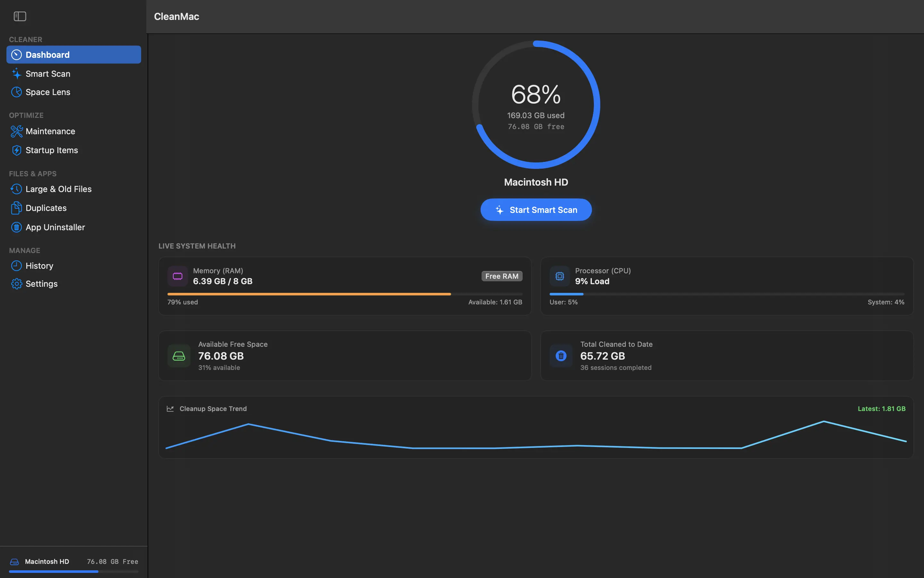This screenshot has width=924, height=578.
Task: Click the "36 sessions completed" text
Action: coord(616,368)
